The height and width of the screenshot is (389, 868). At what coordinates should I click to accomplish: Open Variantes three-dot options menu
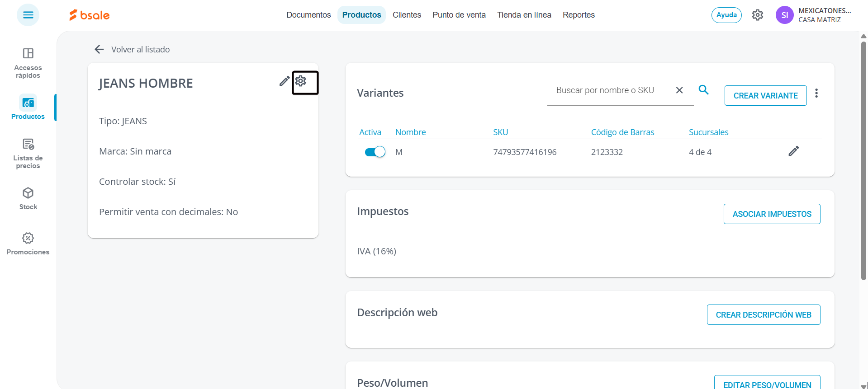[x=816, y=94]
